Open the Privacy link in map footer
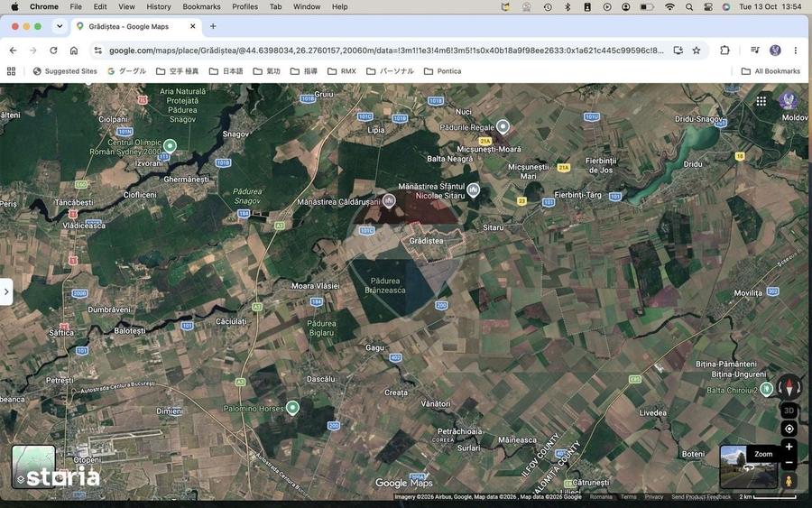The width and height of the screenshot is (812, 508). [654, 496]
